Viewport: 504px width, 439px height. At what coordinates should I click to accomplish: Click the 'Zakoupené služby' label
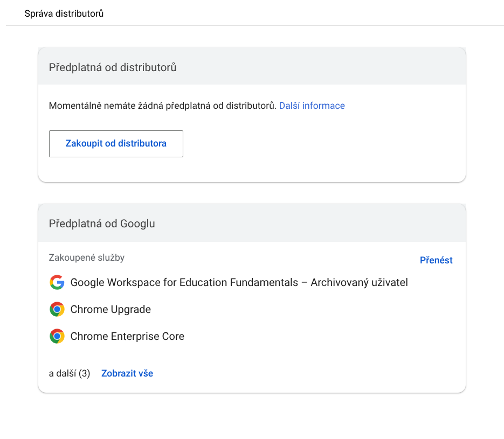[x=87, y=257]
